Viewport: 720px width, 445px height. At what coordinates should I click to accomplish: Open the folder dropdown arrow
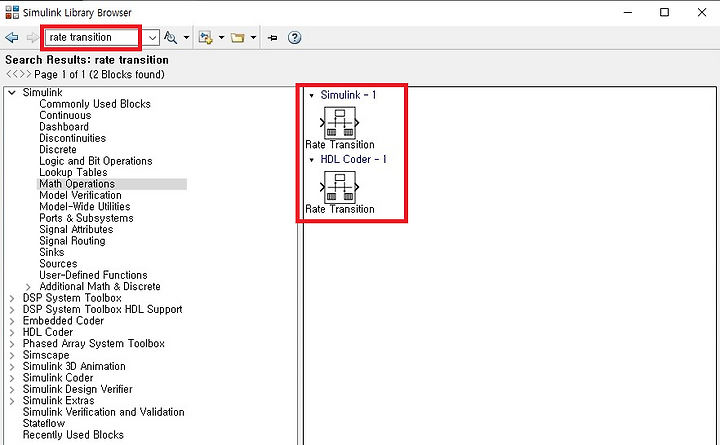click(253, 38)
